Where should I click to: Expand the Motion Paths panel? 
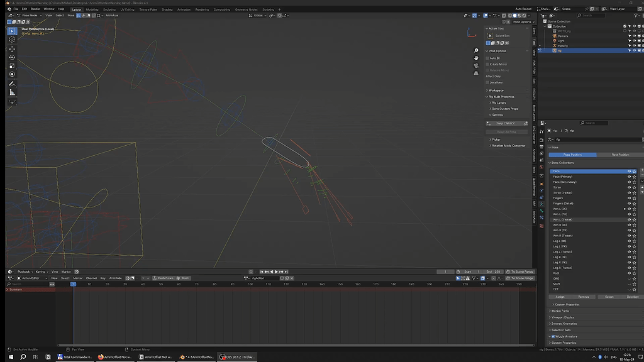[x=559, y=311]
